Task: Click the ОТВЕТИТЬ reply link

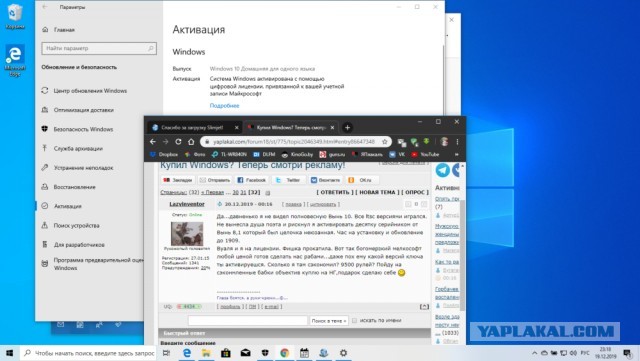Action: 335,192
